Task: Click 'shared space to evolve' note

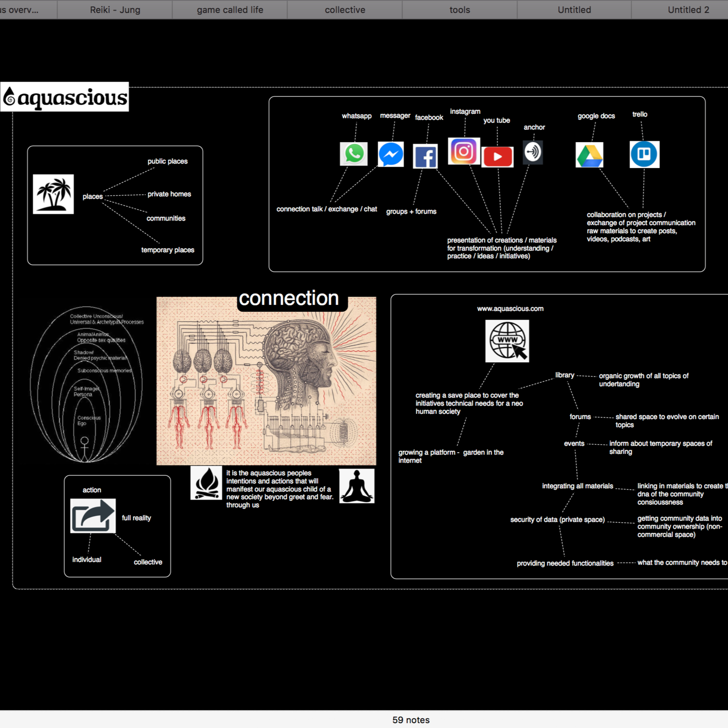Action: (x=667, y=421)
